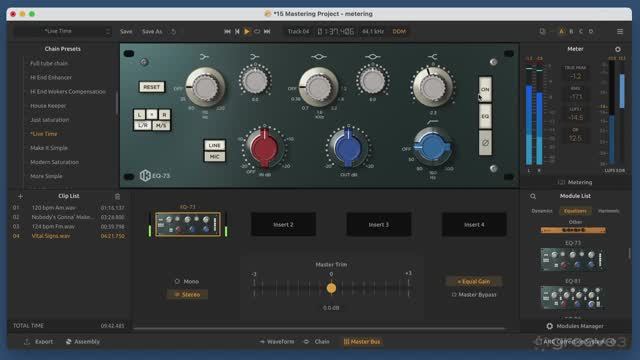Click the empty Insert 4 slot

click(x=474, y=224)
